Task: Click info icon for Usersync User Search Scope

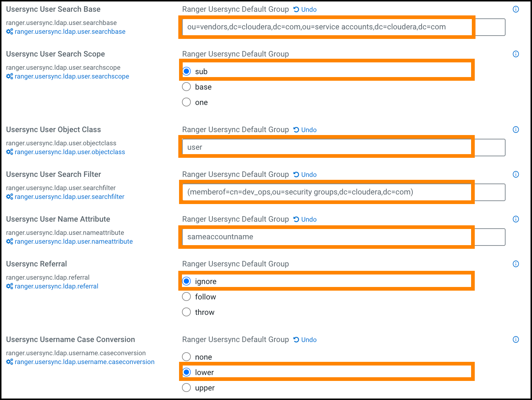Action: (515, 54)
